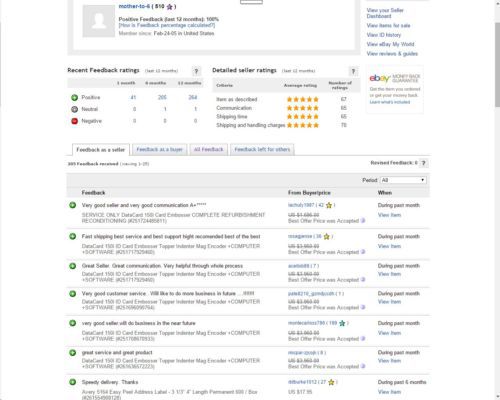Screen dimensions: 500x400
Task: Click Learn what's included link
Action: (x=390, y=102)
